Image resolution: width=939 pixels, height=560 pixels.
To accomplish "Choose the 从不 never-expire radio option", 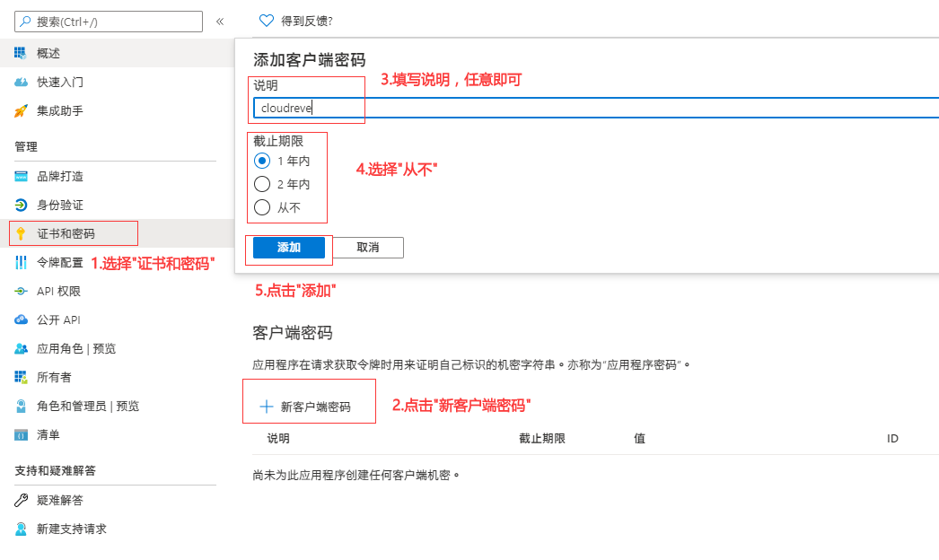I will click(262, 207).
